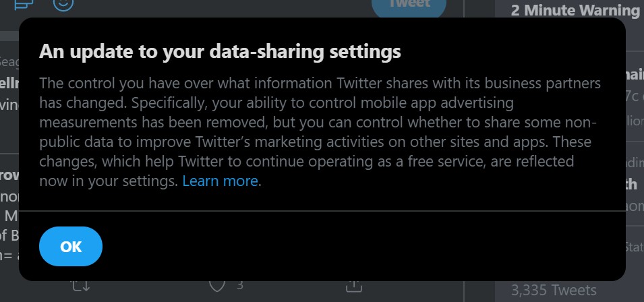Select the poll icon in the compose bar
644x302 pixels.
(24, 5)
